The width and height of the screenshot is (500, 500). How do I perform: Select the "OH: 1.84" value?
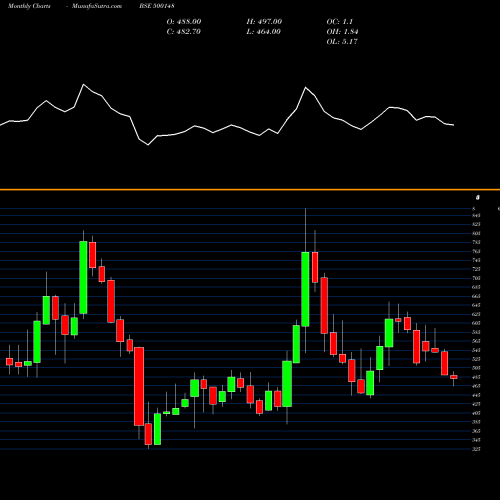pyautogui.click(x=342, y=32)
